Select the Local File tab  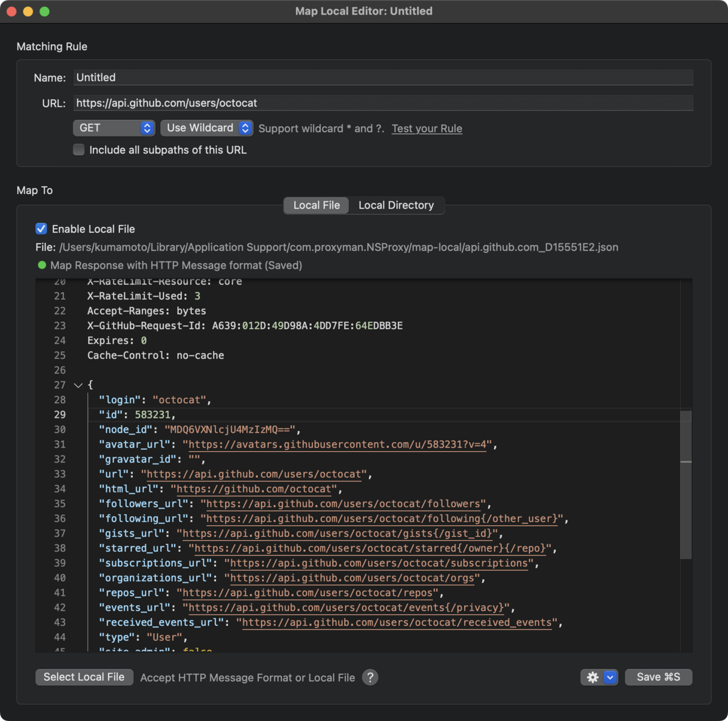pos(315,206)
